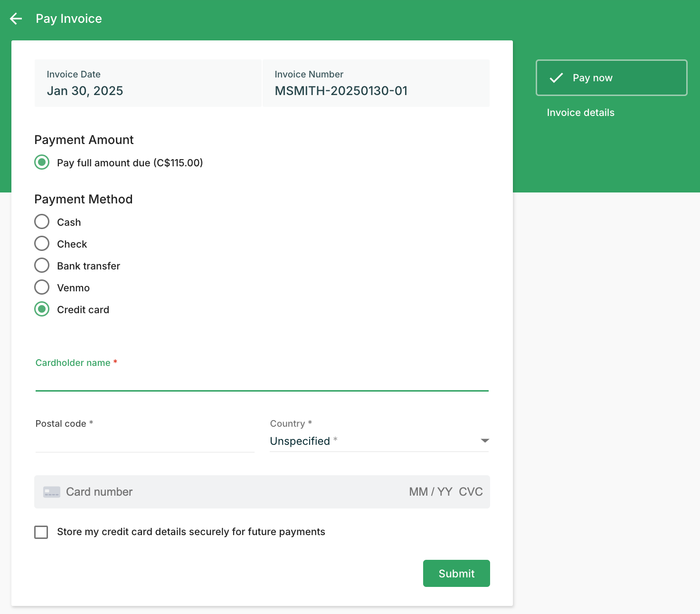Viewport: 700px width, 614px height.
Task: Click the Unspecified country selection
Action: (300, 441)
